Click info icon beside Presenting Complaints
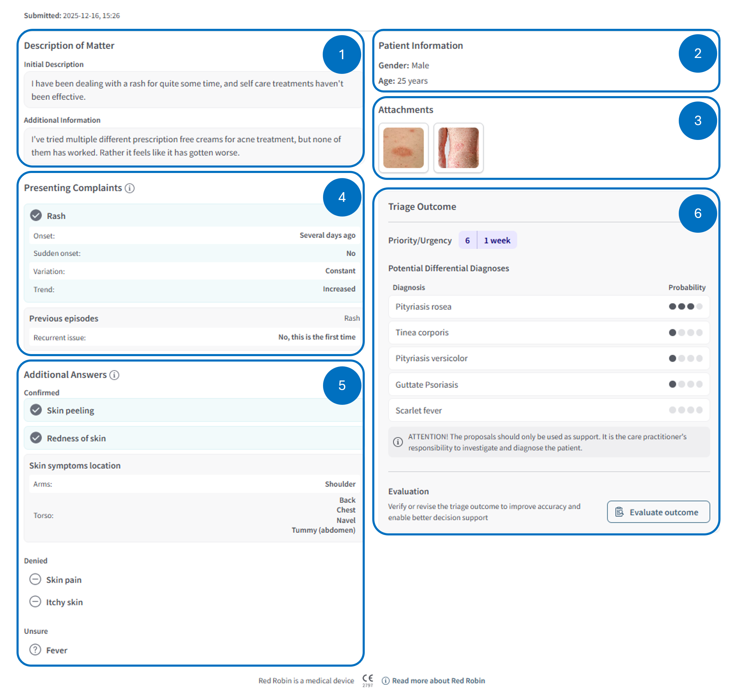 pos(129,188)
